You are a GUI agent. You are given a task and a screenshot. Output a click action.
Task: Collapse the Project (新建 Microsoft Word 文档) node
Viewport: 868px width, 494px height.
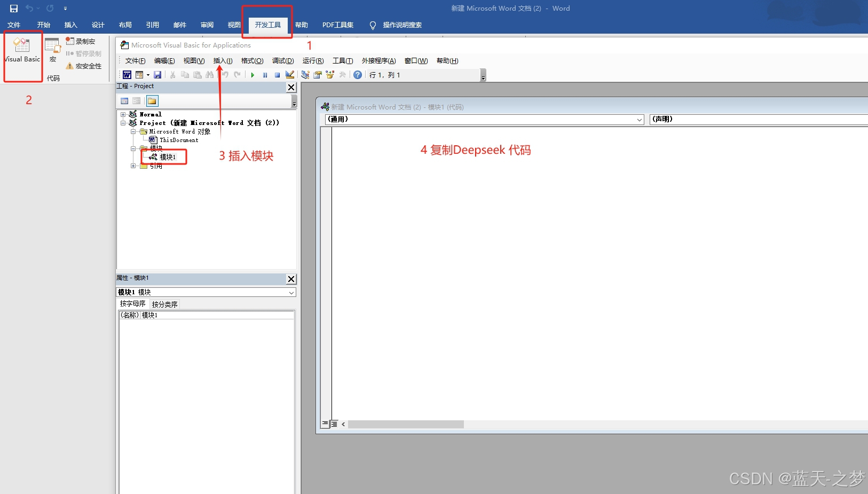[x=123, y=123]
